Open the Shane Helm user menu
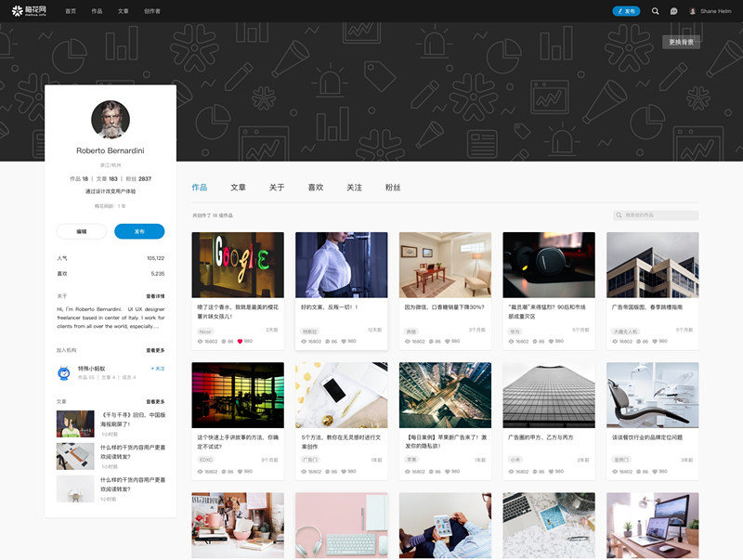This screenshot has height=560, width=743. [x=710, y=11]
